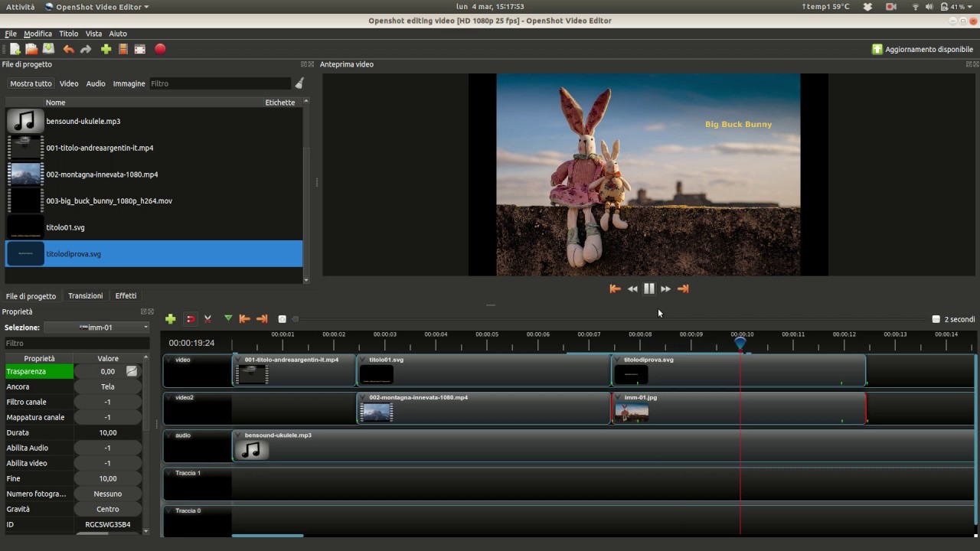The height and width of the screenshot is (551, 980).
Task: Go to previous marker on timeline
Action: coord(245,319)
